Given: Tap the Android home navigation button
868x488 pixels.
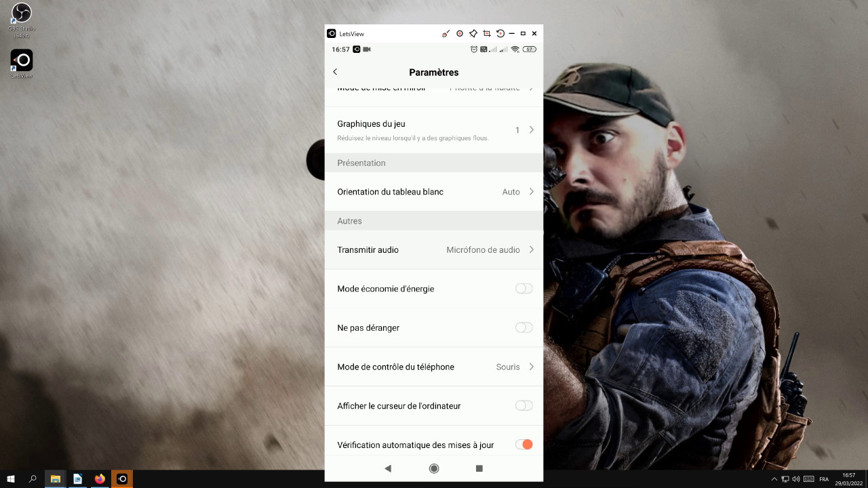Looking at the screenshot, I should click(x=434, y=468).
